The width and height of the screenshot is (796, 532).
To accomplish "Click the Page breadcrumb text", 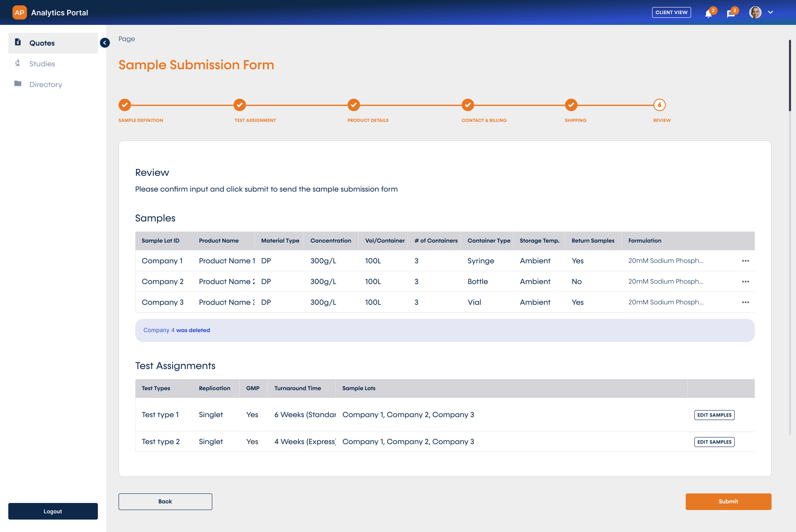I will (x=127, y=39).
